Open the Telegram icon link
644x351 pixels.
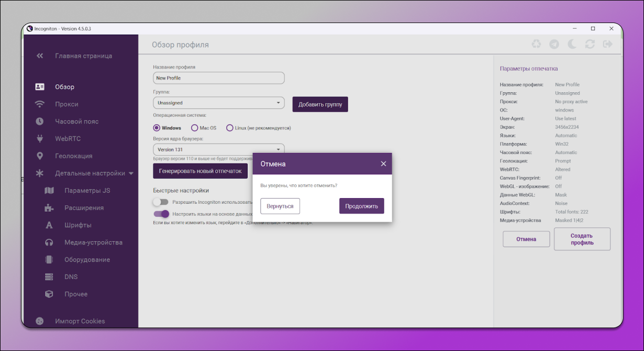[554, 45]
